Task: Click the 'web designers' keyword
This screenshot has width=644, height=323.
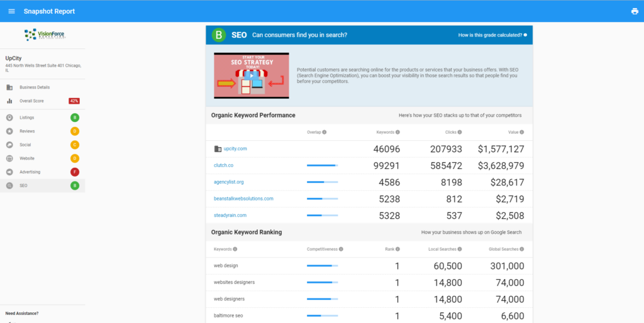Action: tap(229, 299)
